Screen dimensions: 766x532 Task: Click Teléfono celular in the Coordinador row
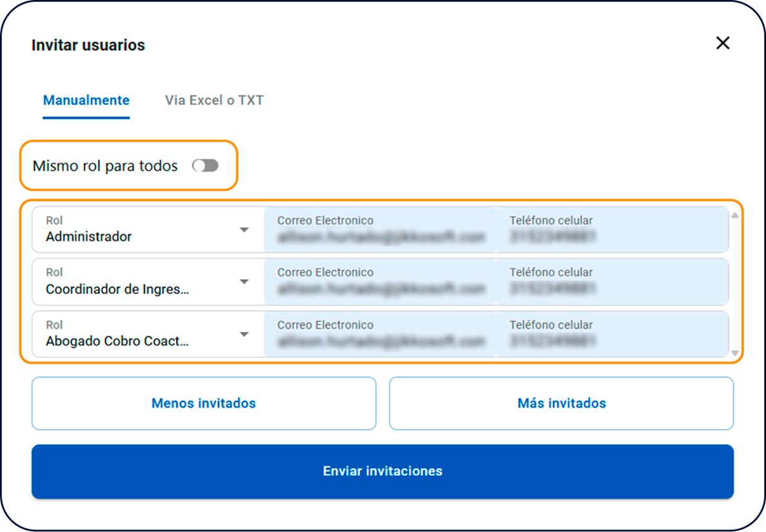pyautogui.click(x=613, y=283)
